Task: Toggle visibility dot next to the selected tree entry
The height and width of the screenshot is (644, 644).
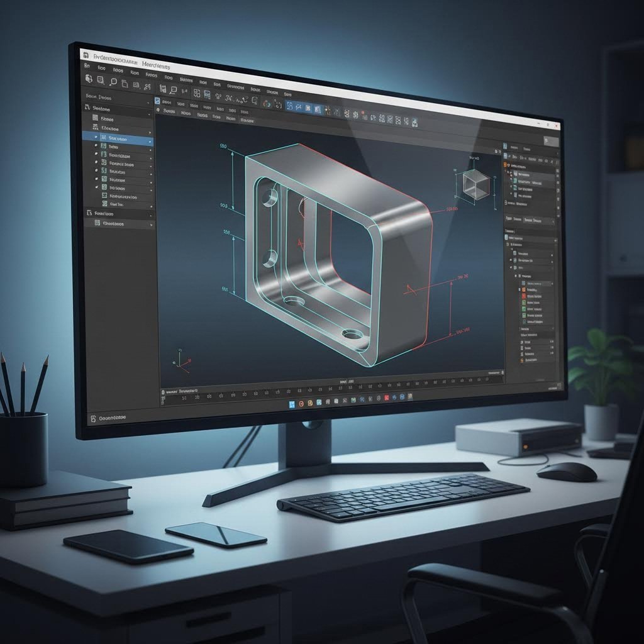Action: click(x=96, y=137)
